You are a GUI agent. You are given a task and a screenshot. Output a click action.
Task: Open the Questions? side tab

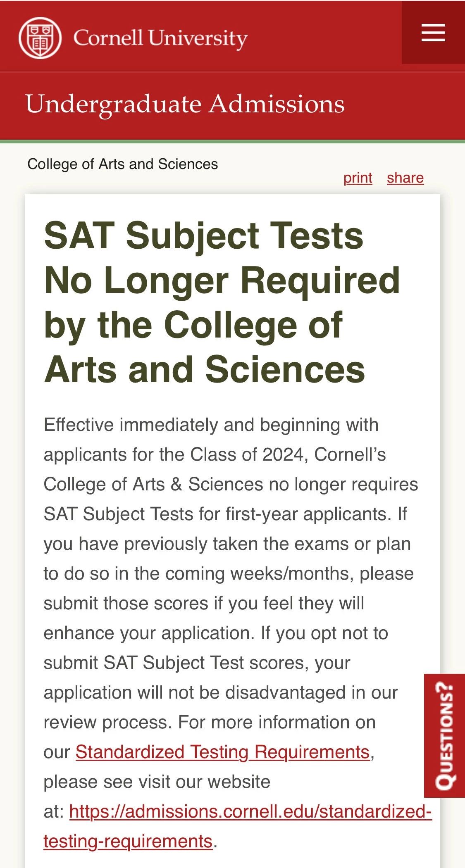click(445, 735)
